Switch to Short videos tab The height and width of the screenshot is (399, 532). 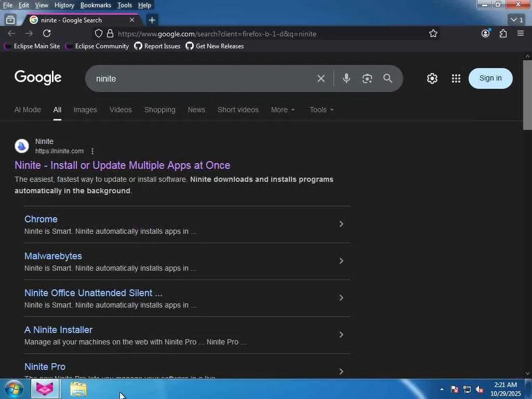pos(238,110)
